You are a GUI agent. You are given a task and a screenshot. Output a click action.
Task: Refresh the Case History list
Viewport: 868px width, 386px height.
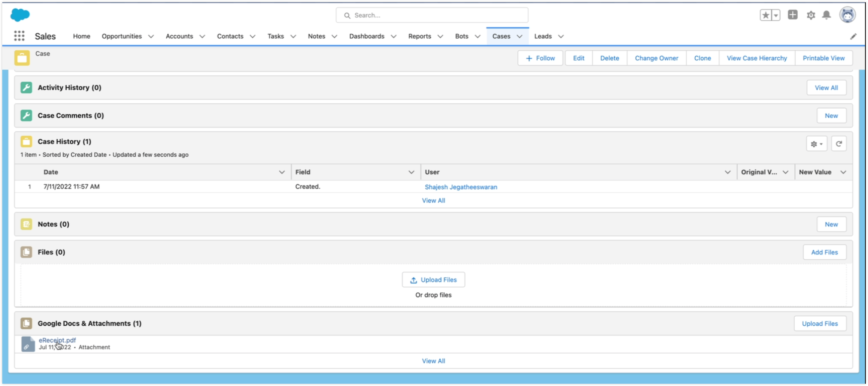[x=839, y=144]
